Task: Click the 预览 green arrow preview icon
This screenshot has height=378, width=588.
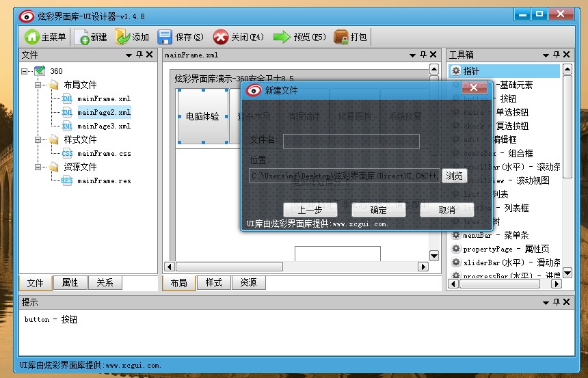Action: (x=282, y=37)
